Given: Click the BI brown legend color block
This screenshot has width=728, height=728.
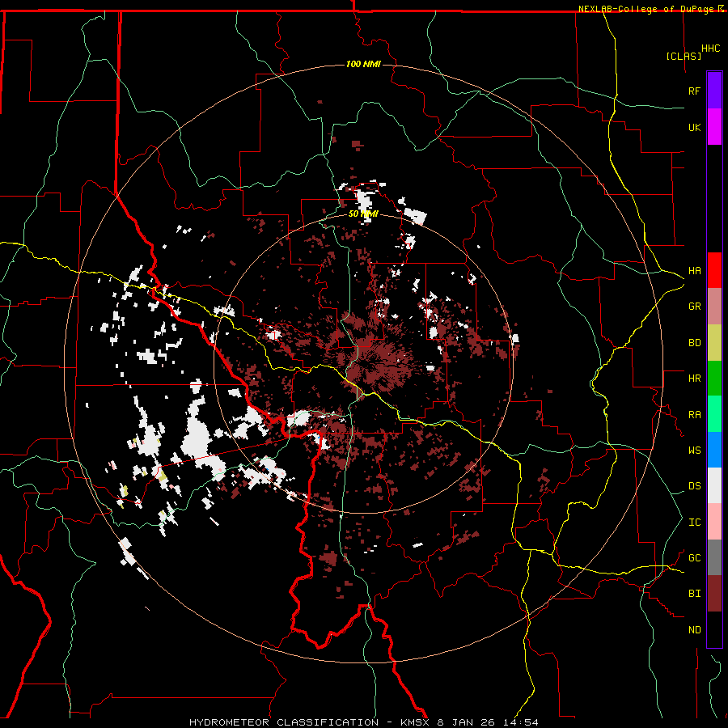Looking at the screenshot, I should click(714, 594).
